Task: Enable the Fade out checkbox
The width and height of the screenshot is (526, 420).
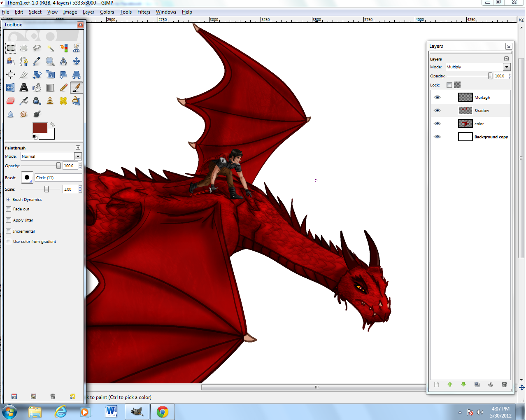Action: [x=8, y=209]
